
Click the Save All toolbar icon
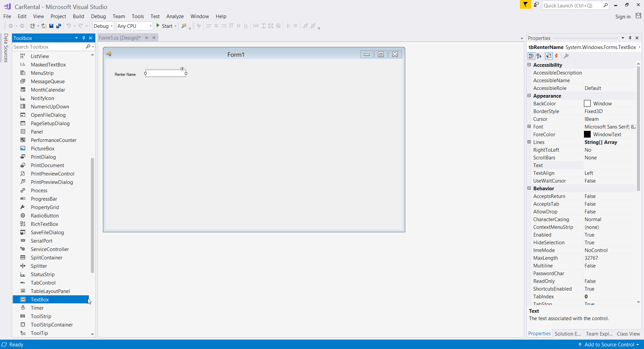[x=59, y=26]
